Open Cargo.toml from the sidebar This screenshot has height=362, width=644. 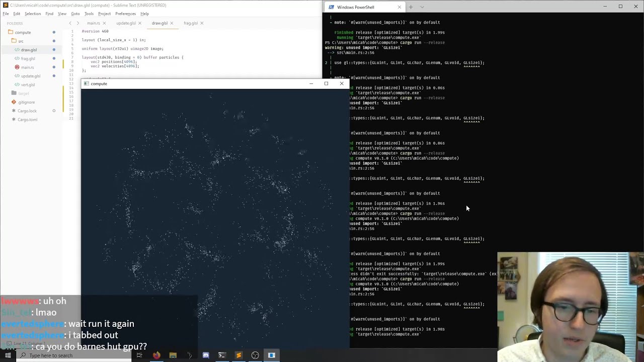tap(28, 120)
